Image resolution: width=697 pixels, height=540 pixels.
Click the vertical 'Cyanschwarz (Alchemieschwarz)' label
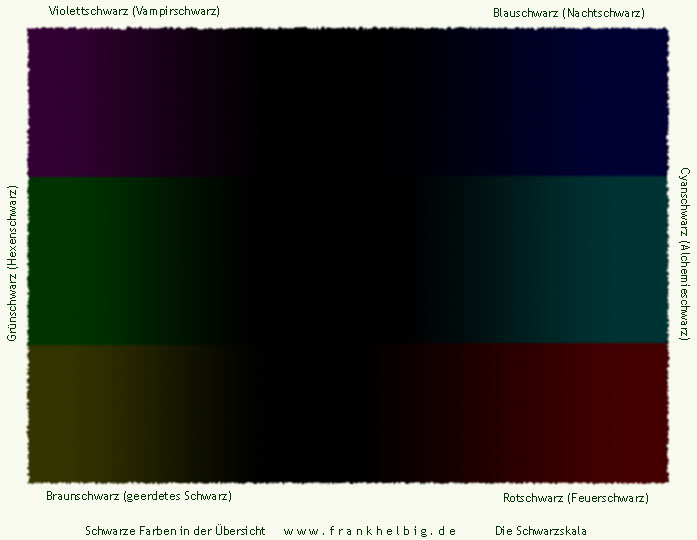coord(685,254)
